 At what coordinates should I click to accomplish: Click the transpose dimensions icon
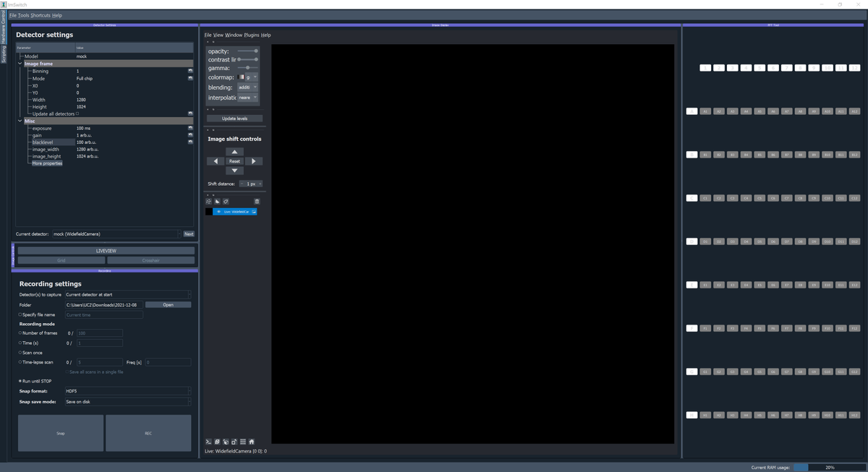[234, 442]
